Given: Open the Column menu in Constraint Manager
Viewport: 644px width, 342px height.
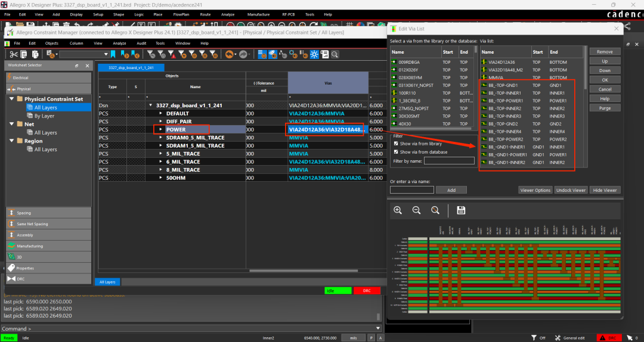Looking at the screenshot, I should click(x=76, y=43).
